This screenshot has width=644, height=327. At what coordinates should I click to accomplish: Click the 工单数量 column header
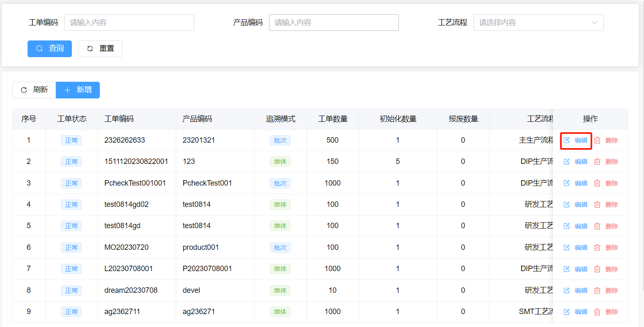click(x=333, y=119)
